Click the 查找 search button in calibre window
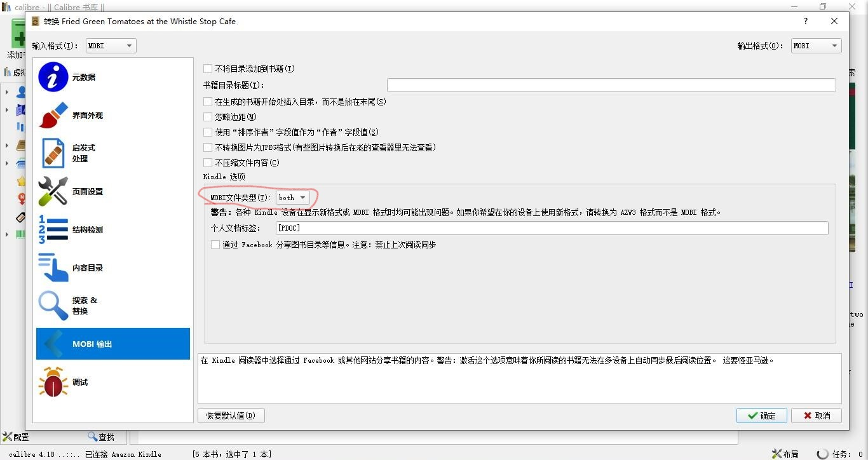The height and width of the screenshot is (460, 868). (101, 437)
